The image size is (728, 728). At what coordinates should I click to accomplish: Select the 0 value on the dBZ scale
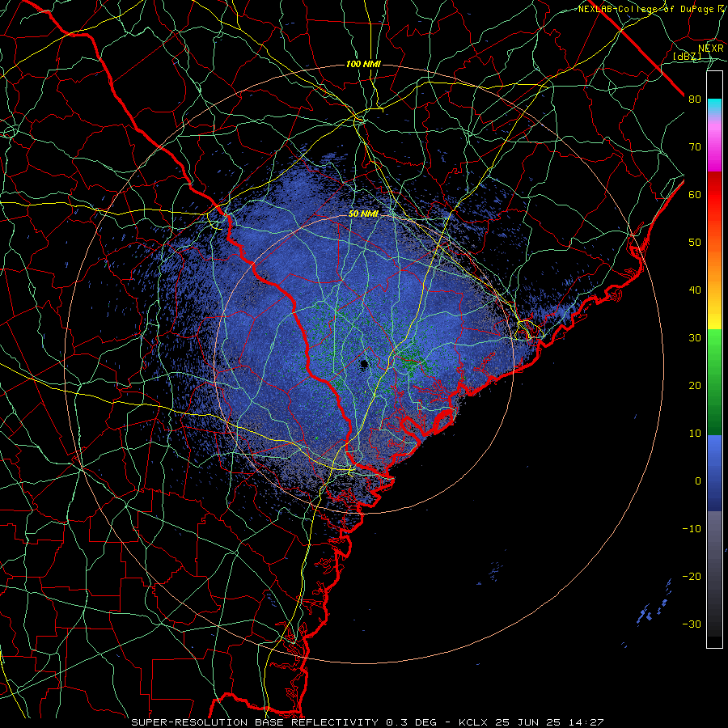tap(698, 481)
